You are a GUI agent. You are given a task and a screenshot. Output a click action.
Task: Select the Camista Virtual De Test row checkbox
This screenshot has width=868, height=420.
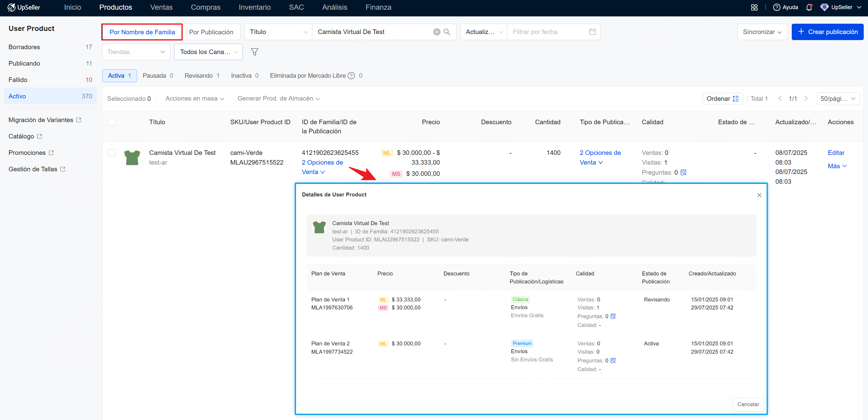(112, 153)
